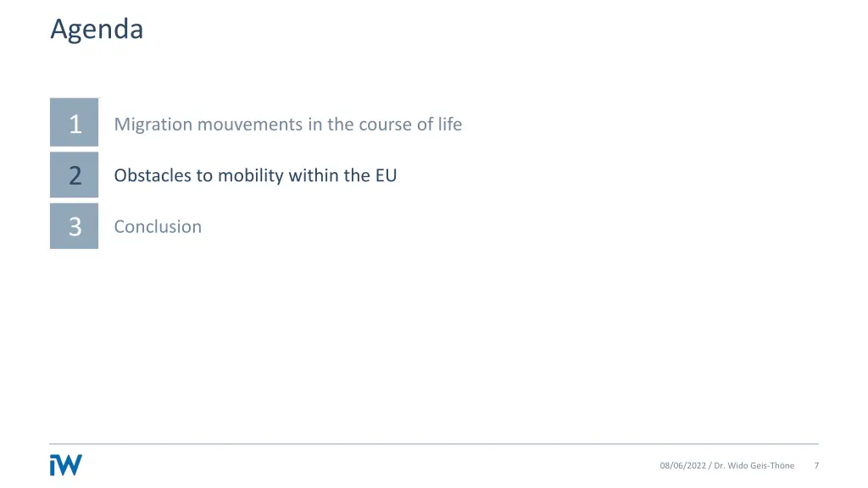Click author name Dr. Wido Geis-Thöne
Viewport: 868px width, 488px height.
pyautogui.click(x=754, y=466)
